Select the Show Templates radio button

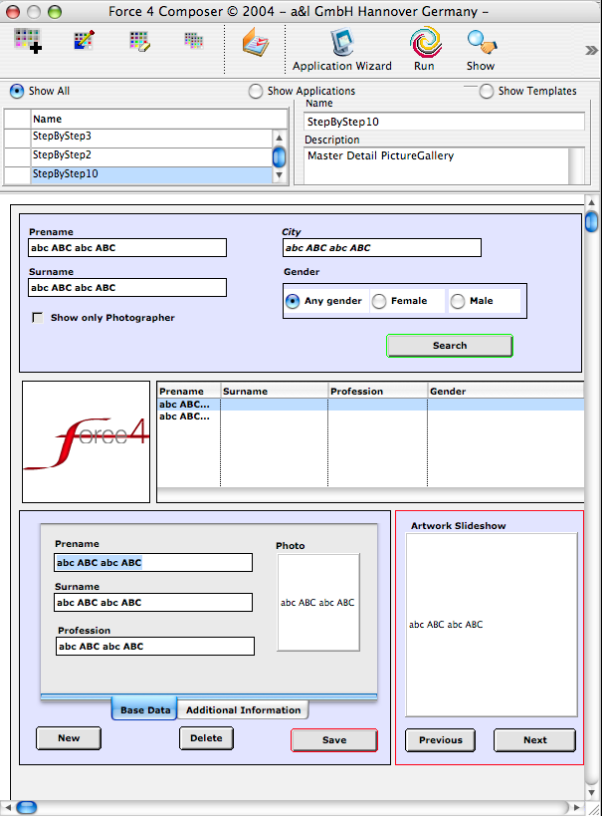[487, 92]
